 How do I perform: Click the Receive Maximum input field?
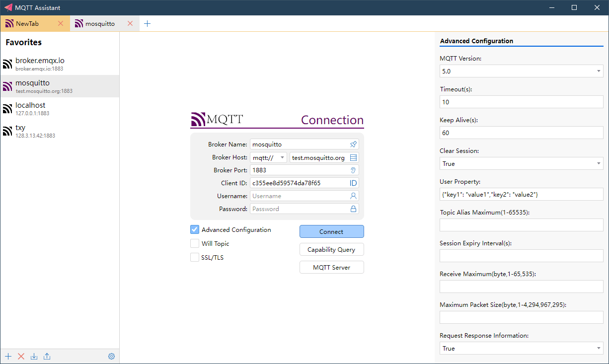(x=522, y=287)
